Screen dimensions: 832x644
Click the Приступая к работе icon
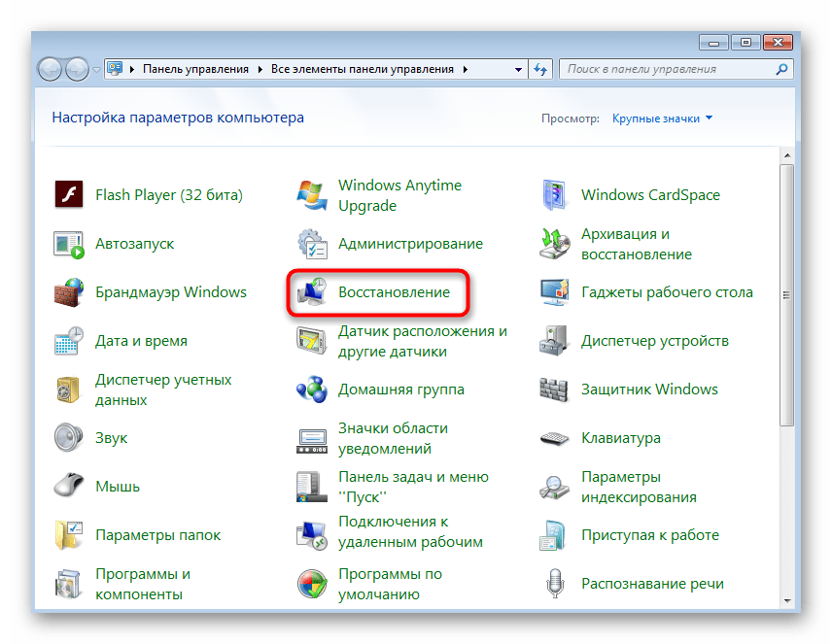[554, 535]
